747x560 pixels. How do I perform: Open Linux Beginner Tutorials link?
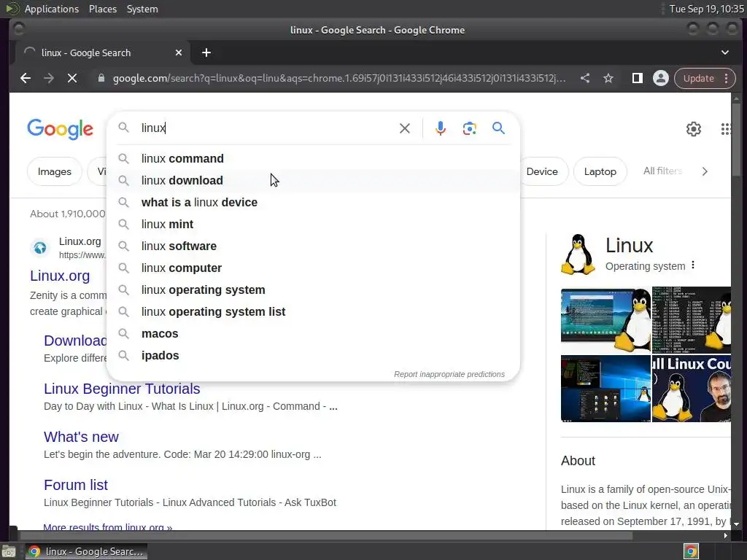tap(122, 389)
